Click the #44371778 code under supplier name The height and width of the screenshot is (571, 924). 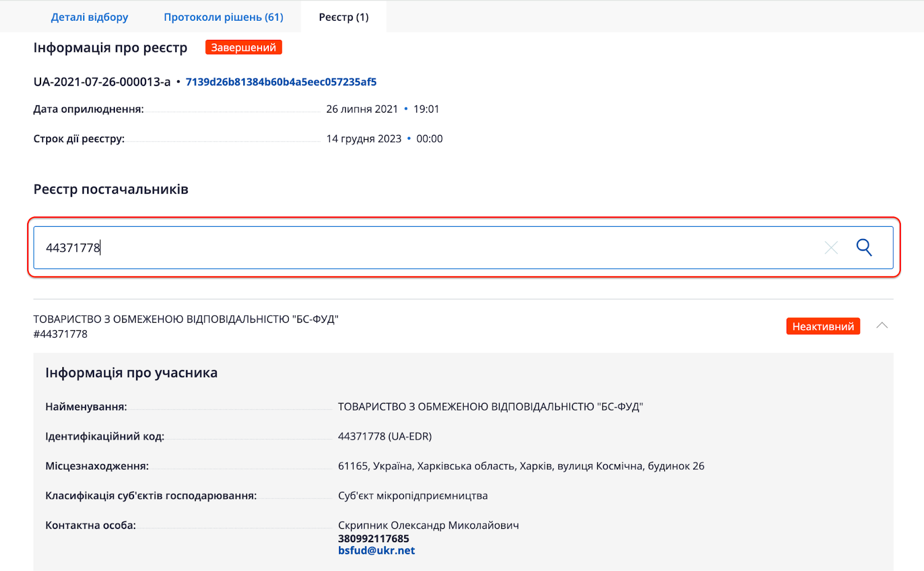pos(61,334)
